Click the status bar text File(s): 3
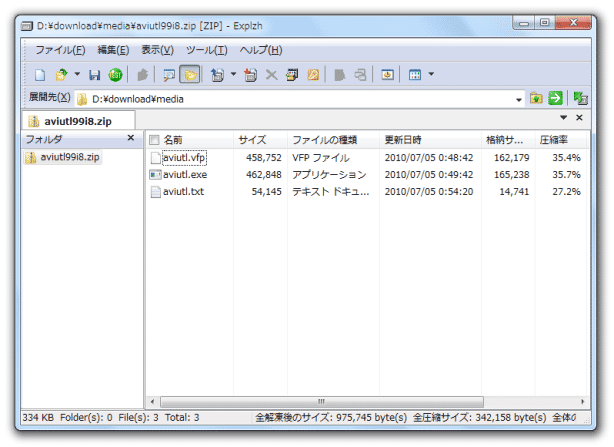Image resolution: width=614 pixels, height=447 pixels. click(138, 418)
